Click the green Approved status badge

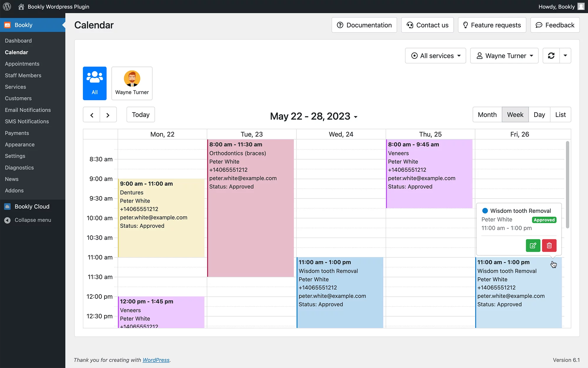[x=544, y=220]
